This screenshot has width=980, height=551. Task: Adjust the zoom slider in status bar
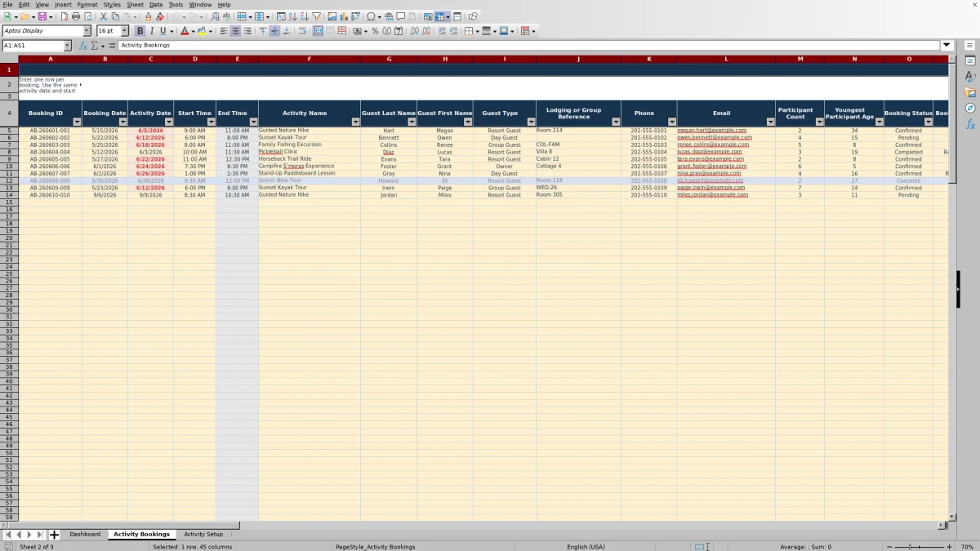tap(920, 547)
